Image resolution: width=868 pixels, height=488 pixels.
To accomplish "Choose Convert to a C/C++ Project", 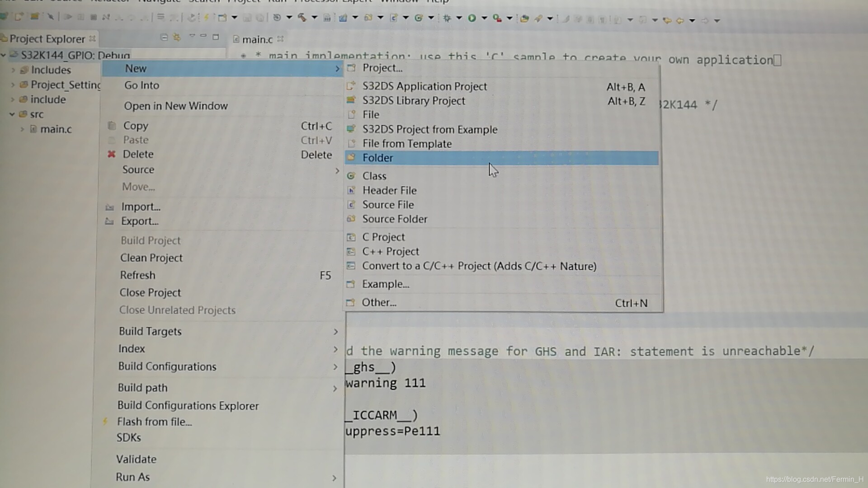I will tap(501, 266).
